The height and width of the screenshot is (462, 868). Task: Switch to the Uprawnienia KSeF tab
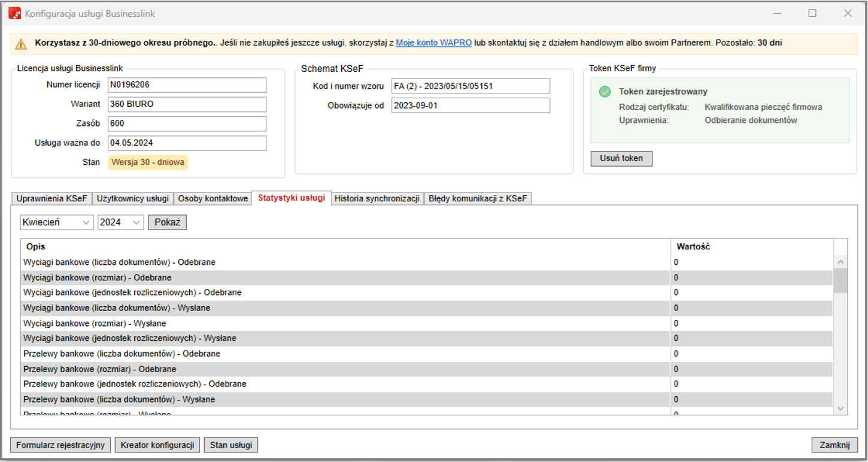[x=51, y=198]
